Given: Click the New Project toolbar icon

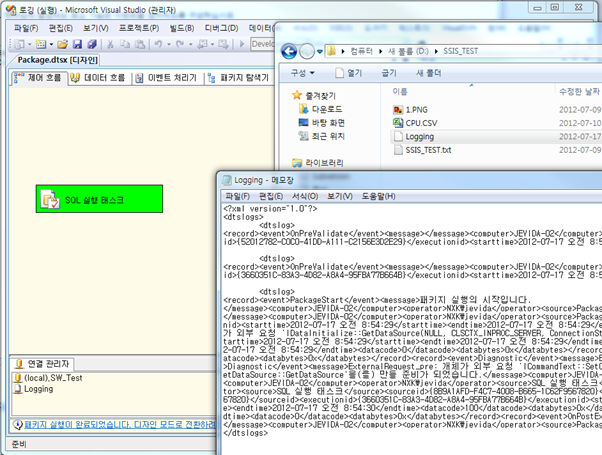Looking at the screenshot, I should pos(19,44).
